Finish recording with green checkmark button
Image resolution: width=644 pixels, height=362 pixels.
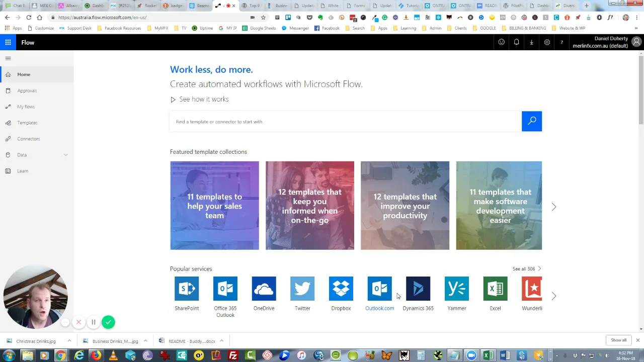pyautogui.click(x=108, y=322)
